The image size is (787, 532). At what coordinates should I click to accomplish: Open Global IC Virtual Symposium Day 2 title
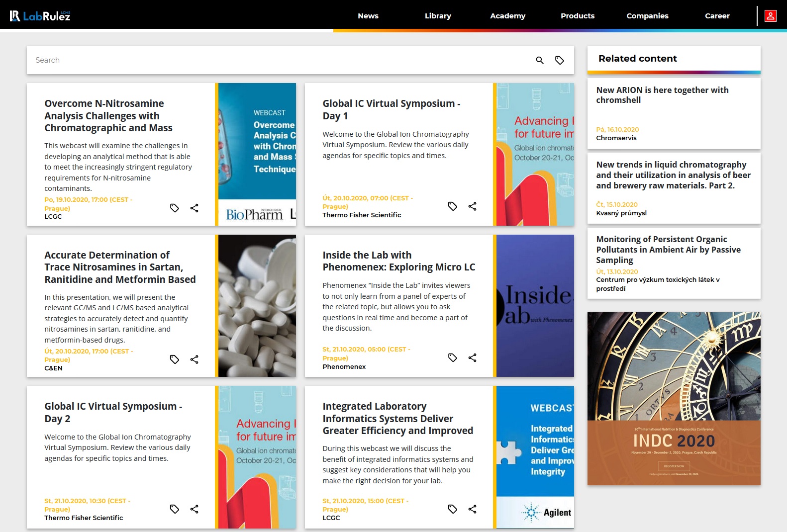tap(113, 412)
